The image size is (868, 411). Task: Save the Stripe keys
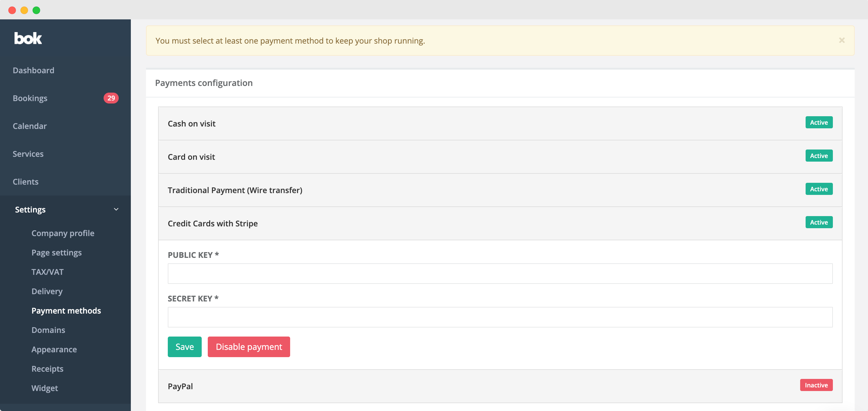[185, 347]
